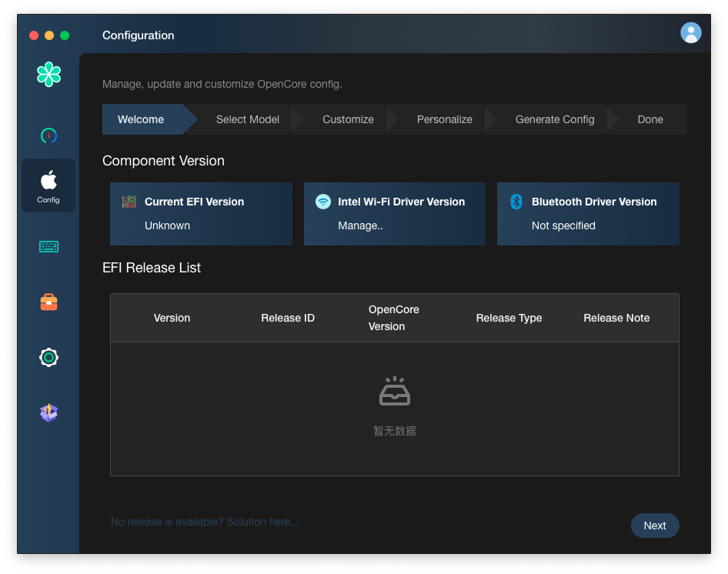Open the 'No release is available? Solution here' link
Screen dimensions: 728x574
coord(205,522)
